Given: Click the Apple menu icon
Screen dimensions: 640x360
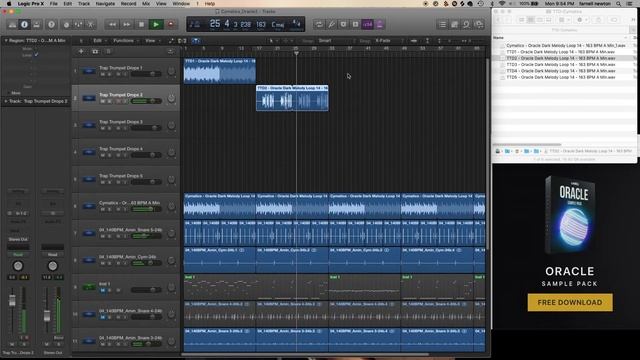Looking at the screenshot, I should point(9,4).
